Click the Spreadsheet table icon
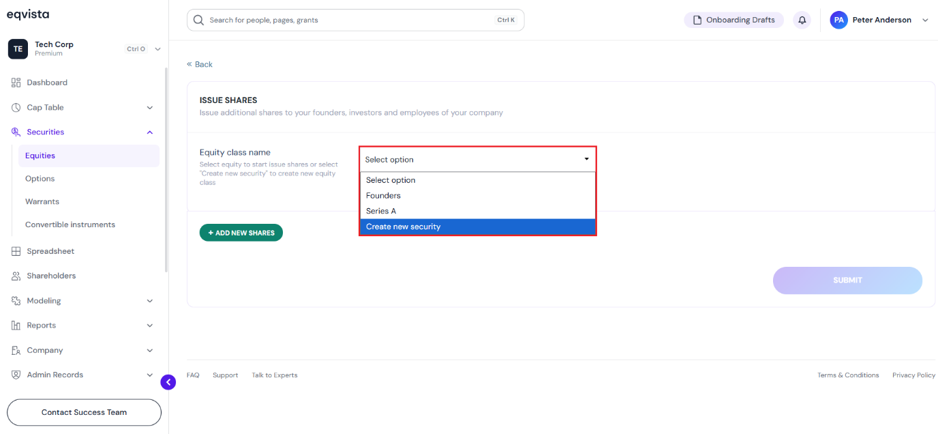 tap(16, 251)
